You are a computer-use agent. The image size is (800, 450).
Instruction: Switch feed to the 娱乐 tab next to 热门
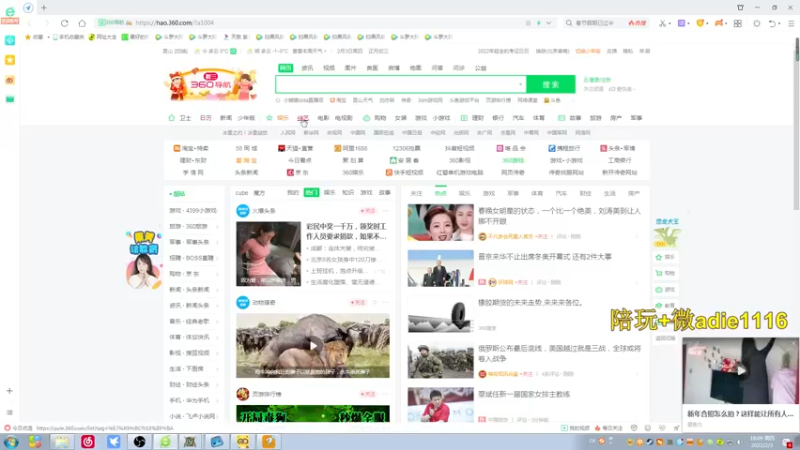pyautogui.click(x=330, y=192)
